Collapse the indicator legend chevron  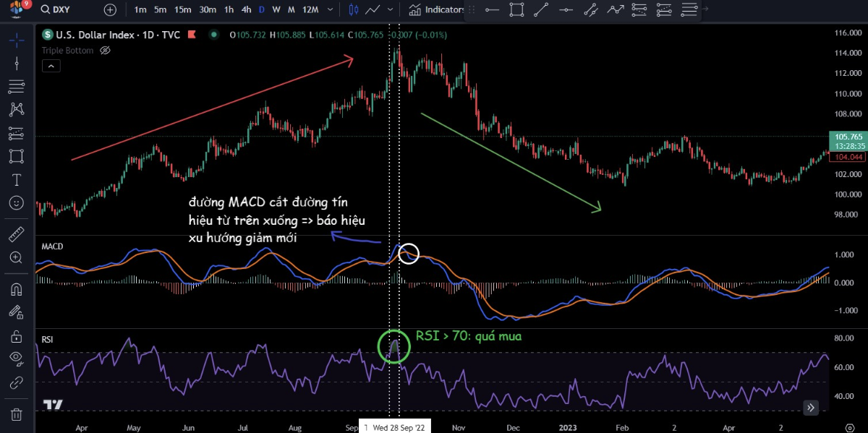[x=51, y=66]
